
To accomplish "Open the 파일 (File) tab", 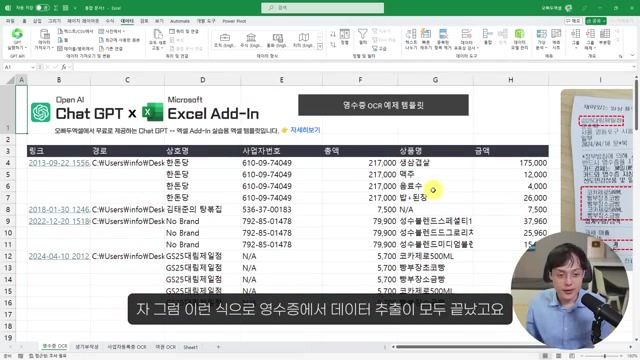I will tap(11, 21).
